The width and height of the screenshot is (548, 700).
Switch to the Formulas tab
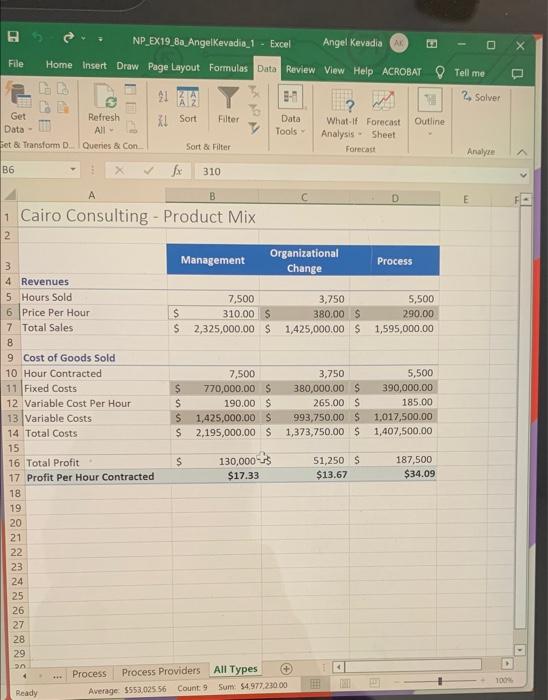point(228,68)
